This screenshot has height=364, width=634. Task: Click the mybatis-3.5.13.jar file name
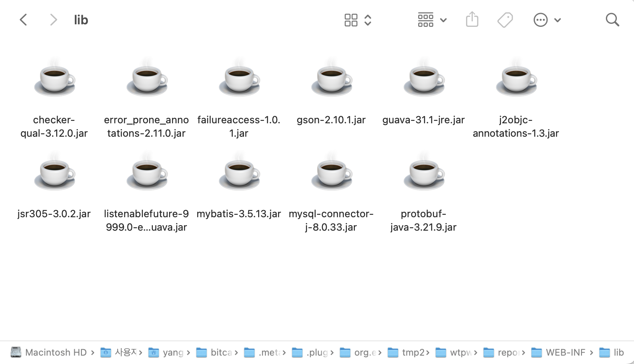point(239,214)
